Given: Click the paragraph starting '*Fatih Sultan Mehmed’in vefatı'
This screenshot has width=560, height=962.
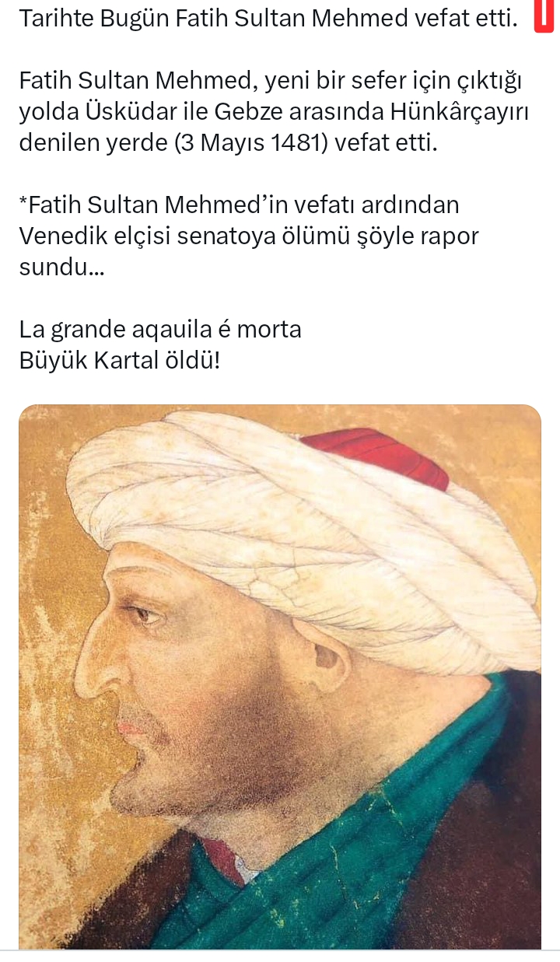Looking at the screenshot, I should [249, 236].
